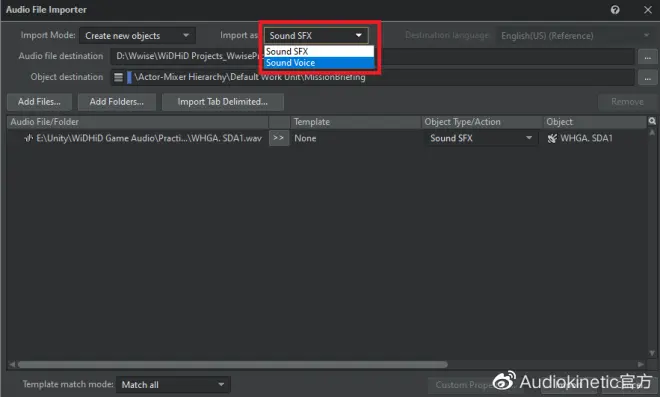Click the Add Files... button
The image size is (660, 397).
39,102
